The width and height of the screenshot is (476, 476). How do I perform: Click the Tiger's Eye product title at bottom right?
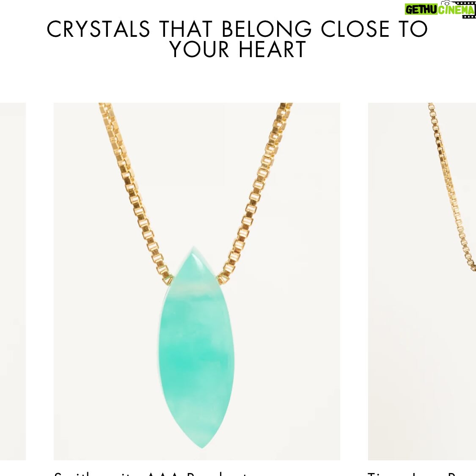click(422, 473)
